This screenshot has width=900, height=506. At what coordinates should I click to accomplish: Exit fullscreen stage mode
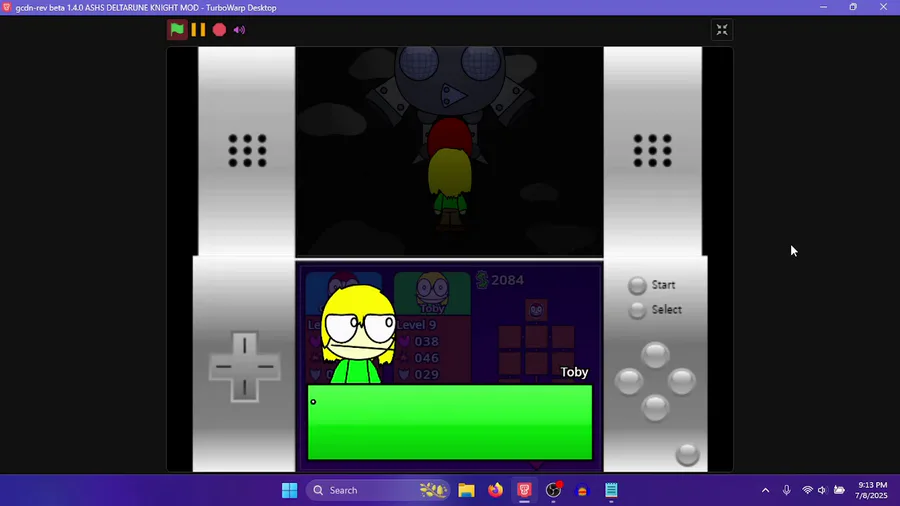722,30
